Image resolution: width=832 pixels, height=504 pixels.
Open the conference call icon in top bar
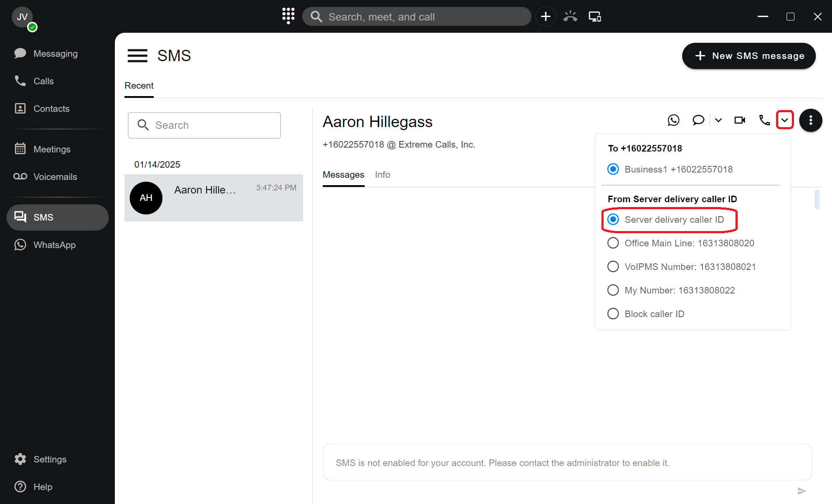click(570, 17)
